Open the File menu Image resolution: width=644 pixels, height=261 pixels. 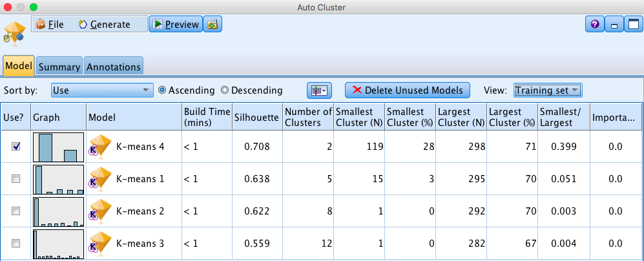[49, 25]
